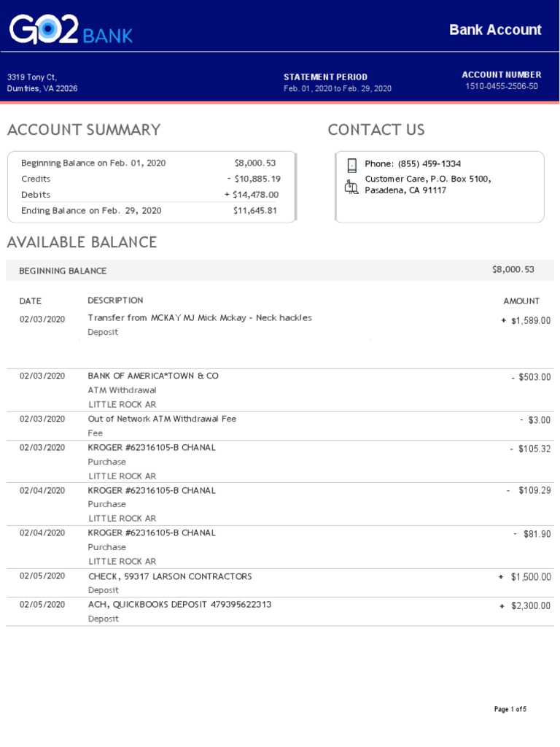Select the QuickBooks ACH deposit row

pyautogui.click(x=179, y=605)
